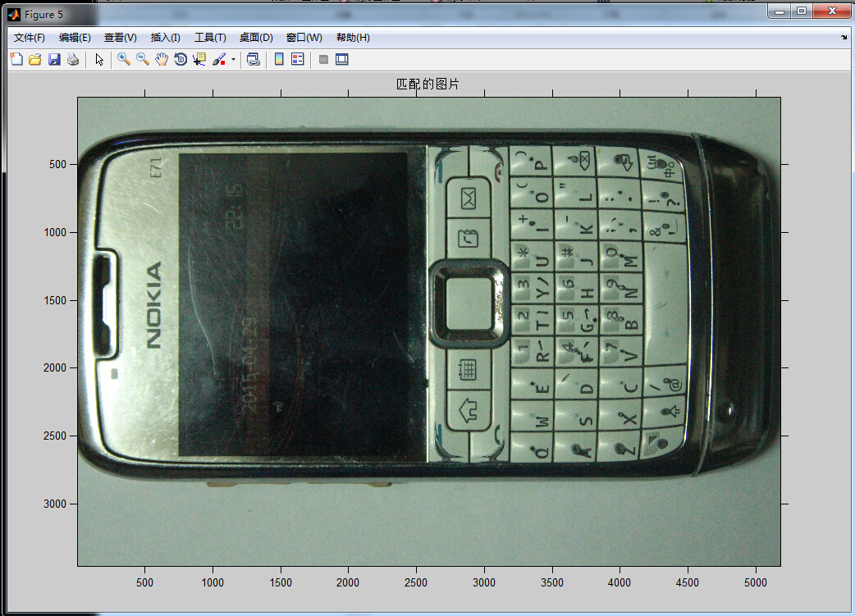Click the x-axis tick label 3500
This screenshot has height=616, width=855.
pos(552,582)
